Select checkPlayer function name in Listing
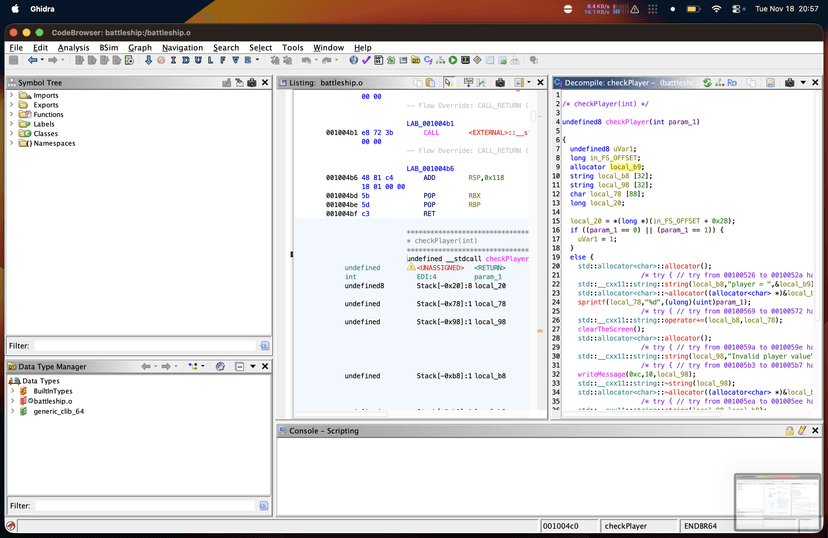 pos(506,259)
